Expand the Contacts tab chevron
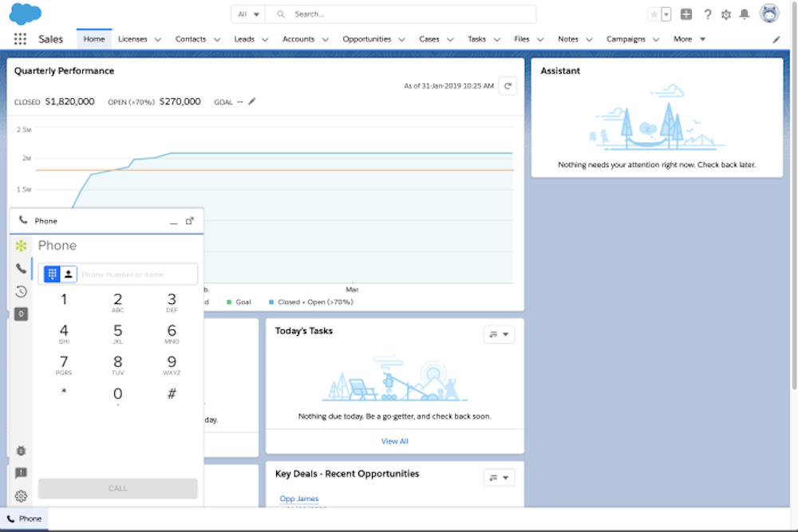 coord(217,40)
